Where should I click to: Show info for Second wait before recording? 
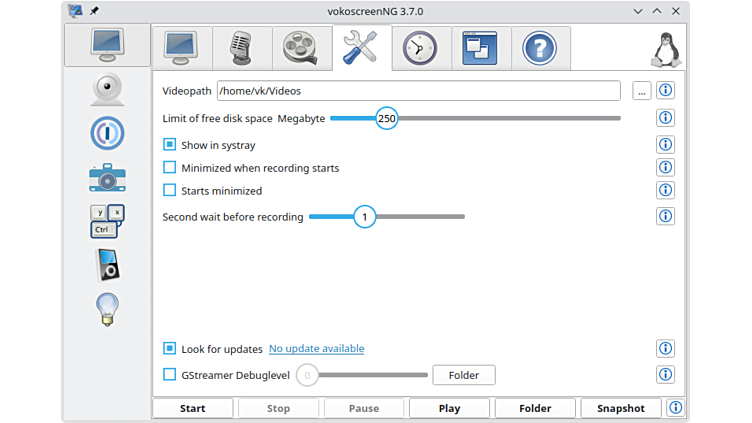click(666, 216)
